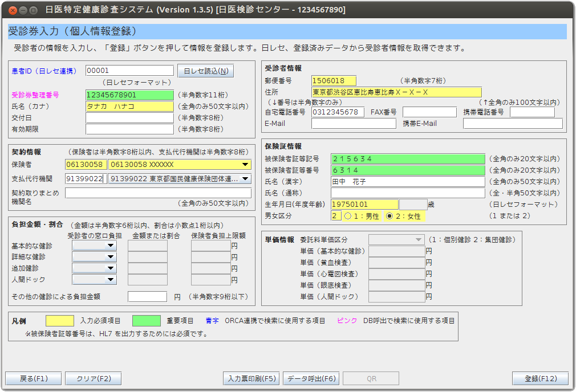576x392 pixels.
Task: Click the 男女区分 number field
Action: tap(336, 216)
